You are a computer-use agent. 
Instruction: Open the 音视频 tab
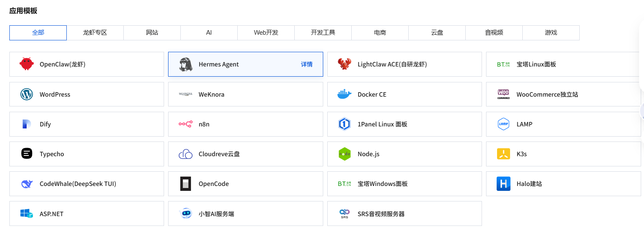[x=494, y=33]
